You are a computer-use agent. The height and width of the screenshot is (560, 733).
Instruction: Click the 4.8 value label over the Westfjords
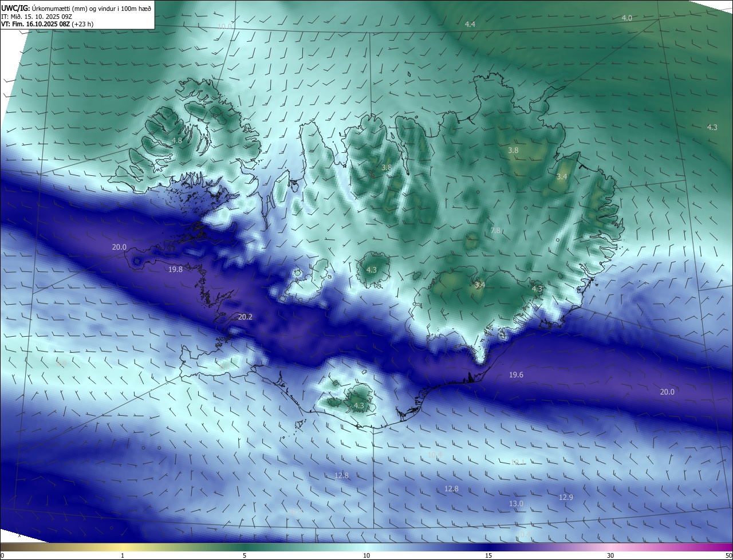coord(177,140)
